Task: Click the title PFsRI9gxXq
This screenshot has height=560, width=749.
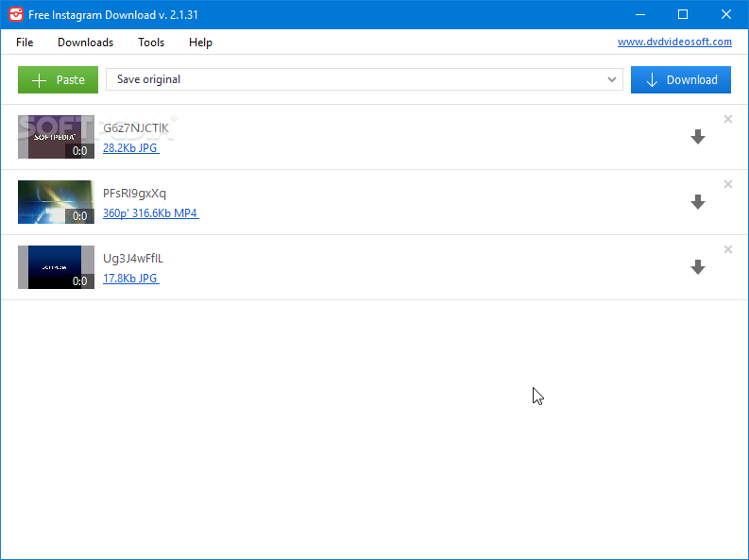Action: pyautogui.click(x=134, y=194)
